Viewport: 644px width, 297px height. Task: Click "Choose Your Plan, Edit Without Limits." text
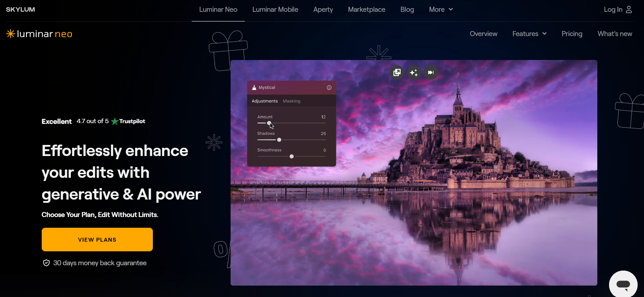pyautogui.click(x=100, y=215)
